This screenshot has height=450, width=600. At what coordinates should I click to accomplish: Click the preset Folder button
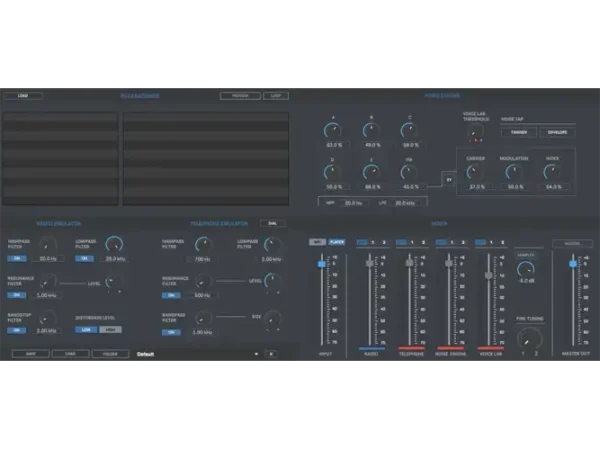(x=110, y=354)
